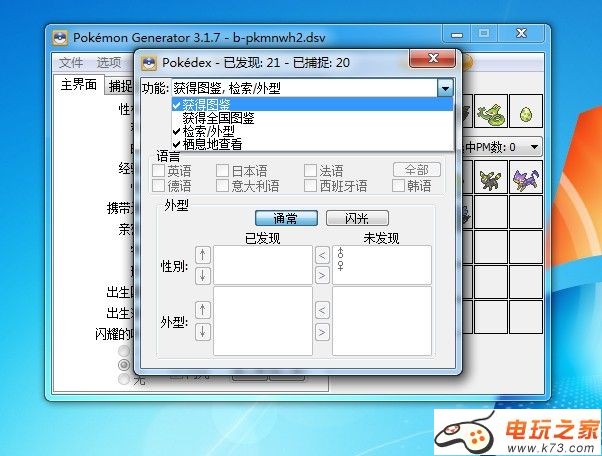602x456 pixels.
Task: Enable the 英语 language checkbox
Action: click(159, 171)
